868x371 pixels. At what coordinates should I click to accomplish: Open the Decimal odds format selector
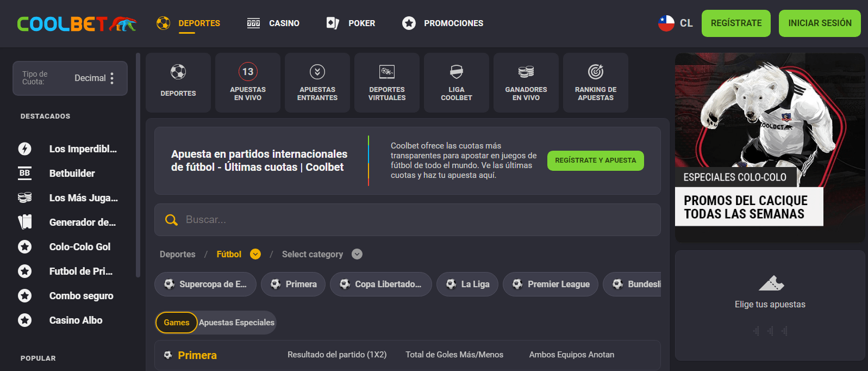(x=70, y=78)
